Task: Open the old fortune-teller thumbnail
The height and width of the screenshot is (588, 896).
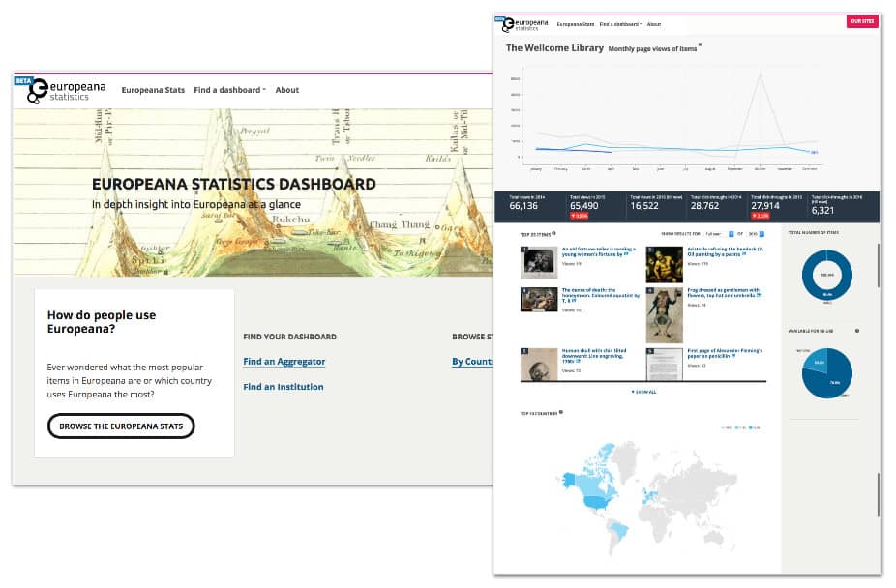Action: [x=539, y=263]
